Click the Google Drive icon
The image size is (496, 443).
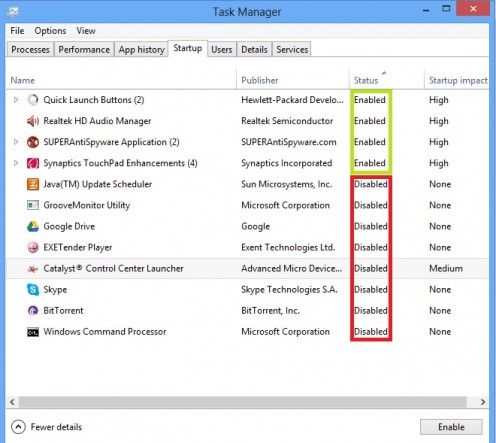pyautogui.click(x=33, y=227)
